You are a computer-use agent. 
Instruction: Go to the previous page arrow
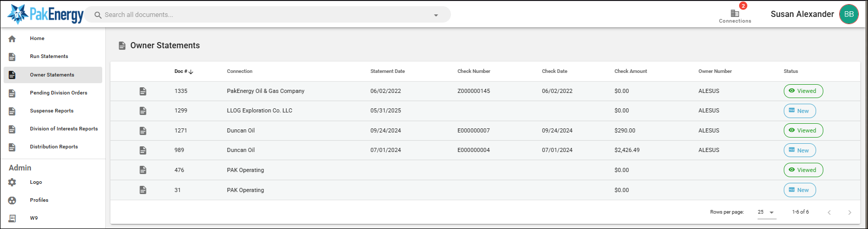click(x=829, y=213)
